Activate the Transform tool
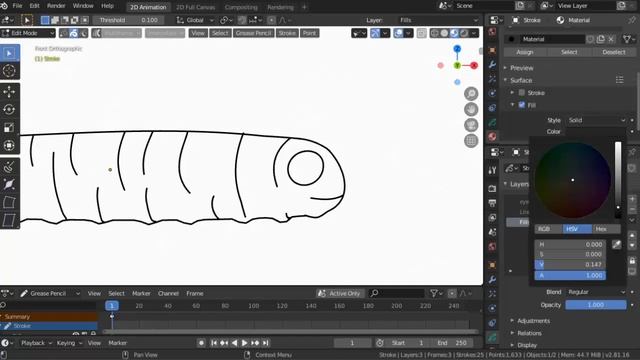 coord(9,145)
